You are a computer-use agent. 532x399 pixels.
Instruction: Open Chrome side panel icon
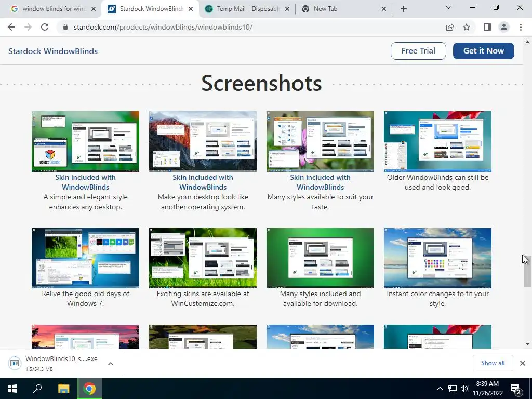pyautogui.click(x=487, y=27)
